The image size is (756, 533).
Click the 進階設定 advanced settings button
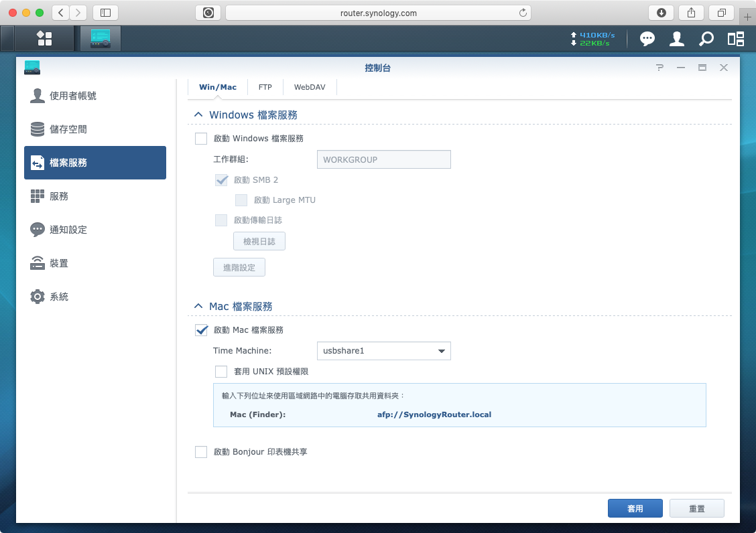(239, 267)
